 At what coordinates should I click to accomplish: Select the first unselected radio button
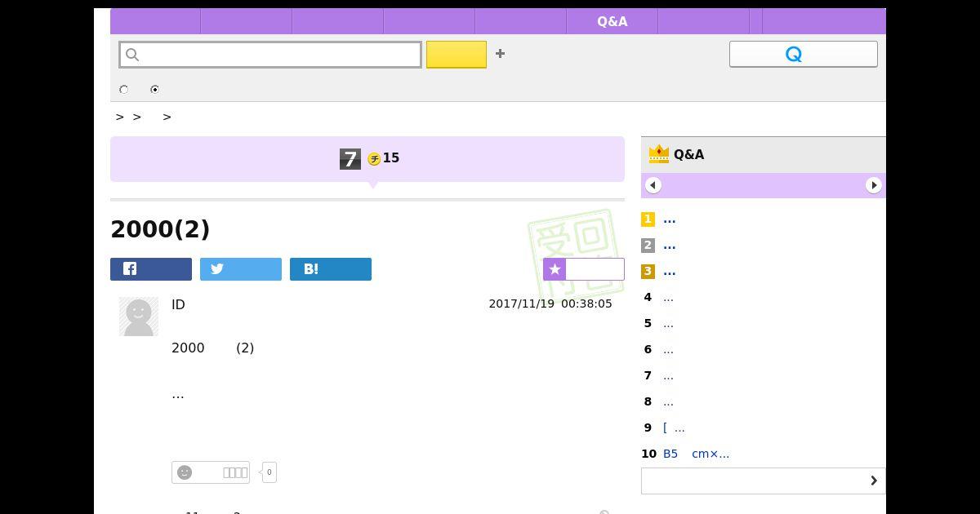(124, 90)
